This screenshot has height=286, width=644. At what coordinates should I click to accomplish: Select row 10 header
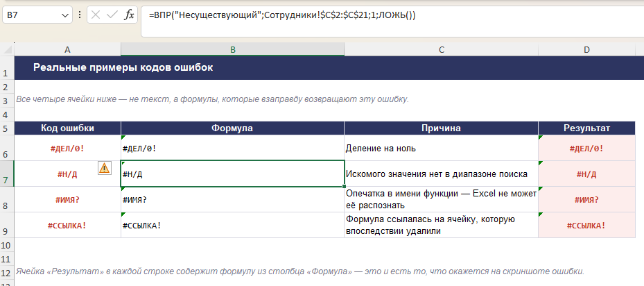(7, 245)
